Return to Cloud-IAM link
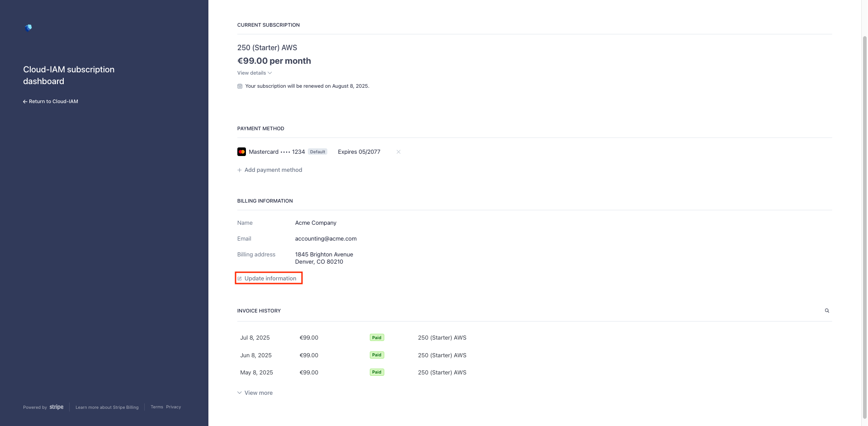This screenshot has width=868, height=426. pyautogui.click(x=51, y=101)
